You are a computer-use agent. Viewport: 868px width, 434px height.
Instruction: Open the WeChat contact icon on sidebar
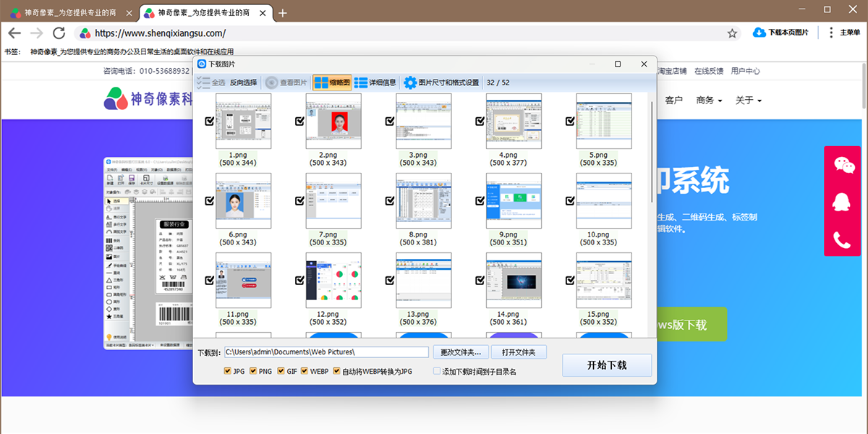[843, 165]
